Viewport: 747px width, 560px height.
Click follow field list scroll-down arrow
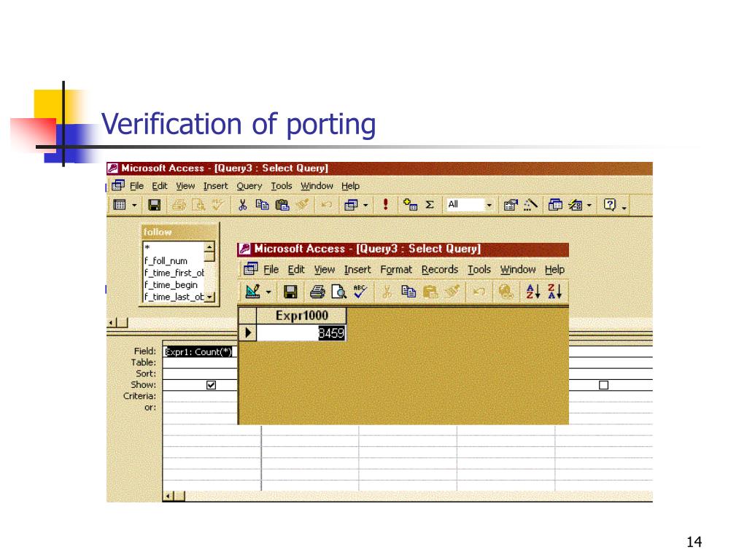click(209, 297)
